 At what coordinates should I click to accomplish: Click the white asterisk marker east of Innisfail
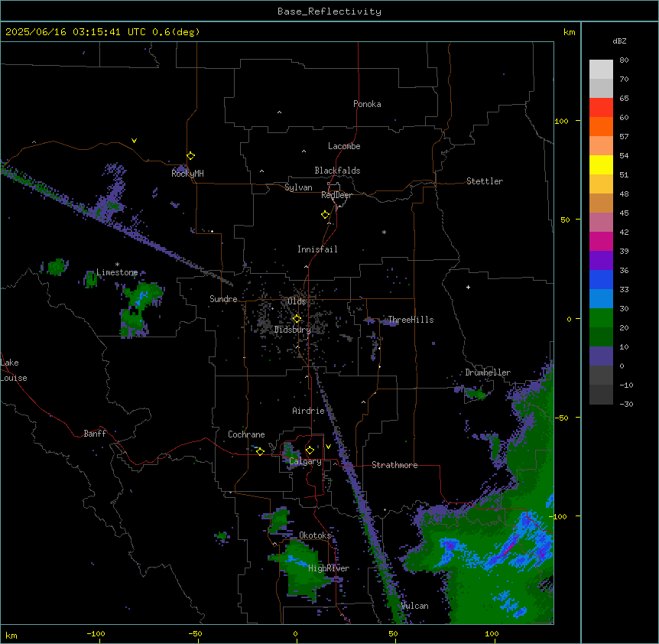(x=384, y=232)
